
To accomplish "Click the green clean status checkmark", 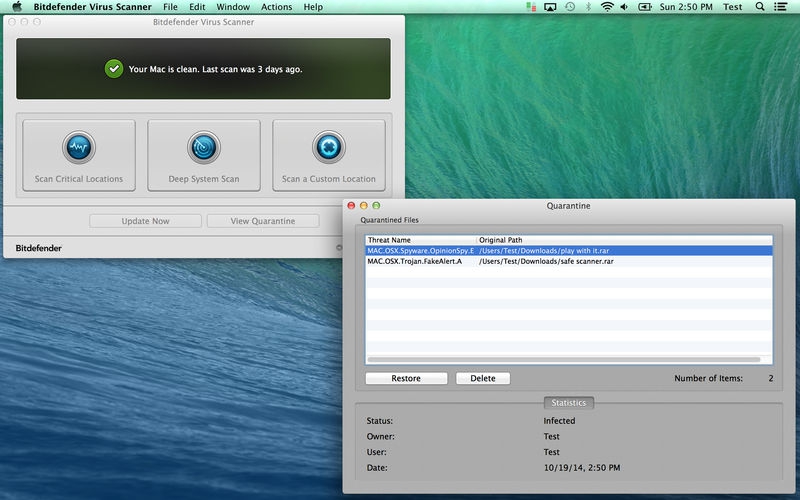I will tap(114, 69).
